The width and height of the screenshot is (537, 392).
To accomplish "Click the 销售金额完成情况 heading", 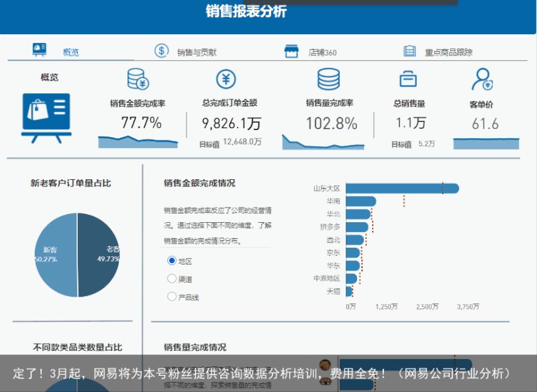I will click(199, 183).
